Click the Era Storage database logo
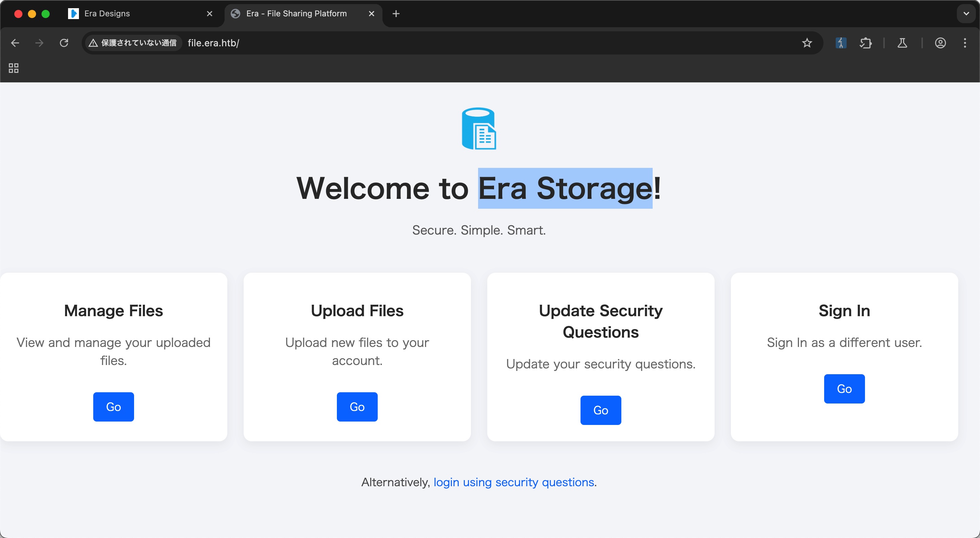 tap(478, 129)
